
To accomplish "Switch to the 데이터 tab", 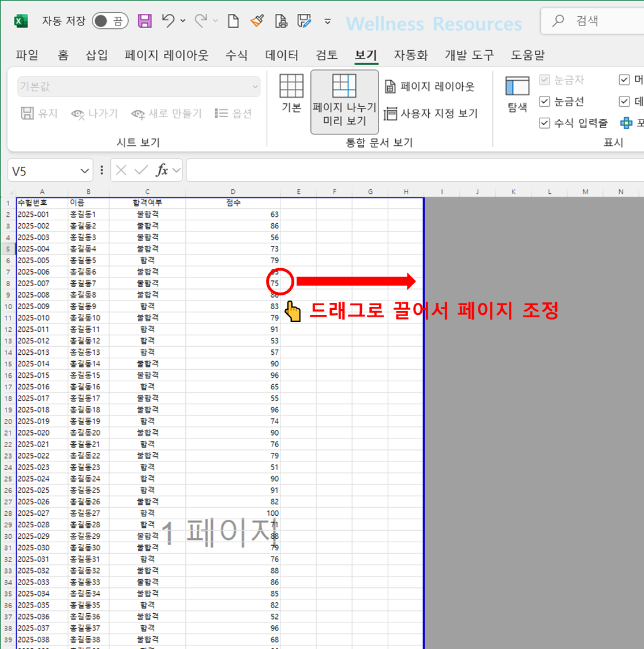I will tap(282, 55).
